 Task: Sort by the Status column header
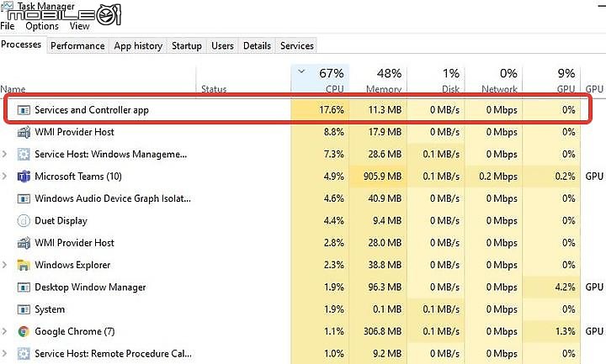243,81
